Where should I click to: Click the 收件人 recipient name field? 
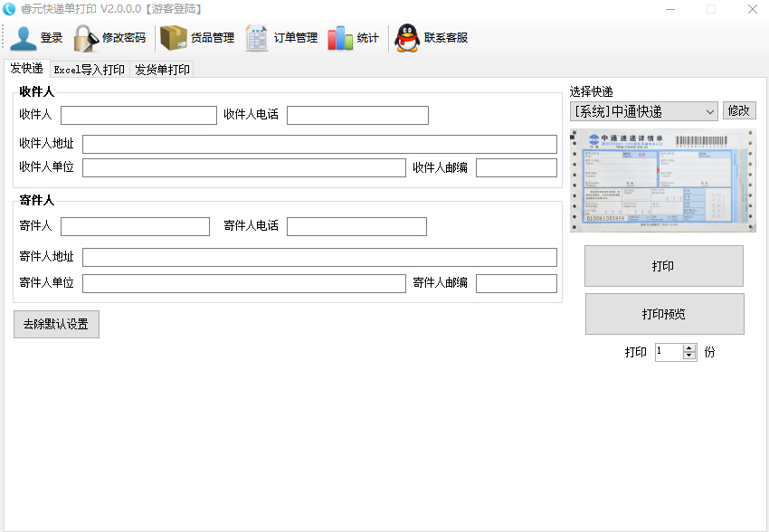(x=138, y=115)
